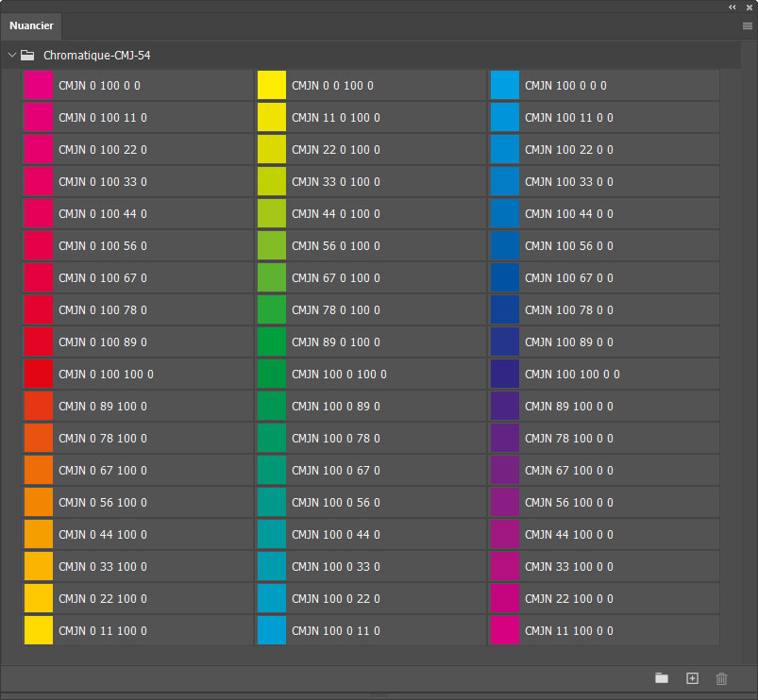Select the CMJN 56 0 100 0 label
The width and height of the screenshot is (758, 700).
[336, 246]
